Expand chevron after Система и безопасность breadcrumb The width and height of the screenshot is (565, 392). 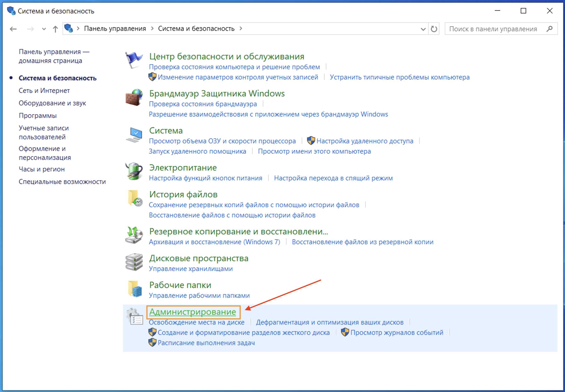241,29
